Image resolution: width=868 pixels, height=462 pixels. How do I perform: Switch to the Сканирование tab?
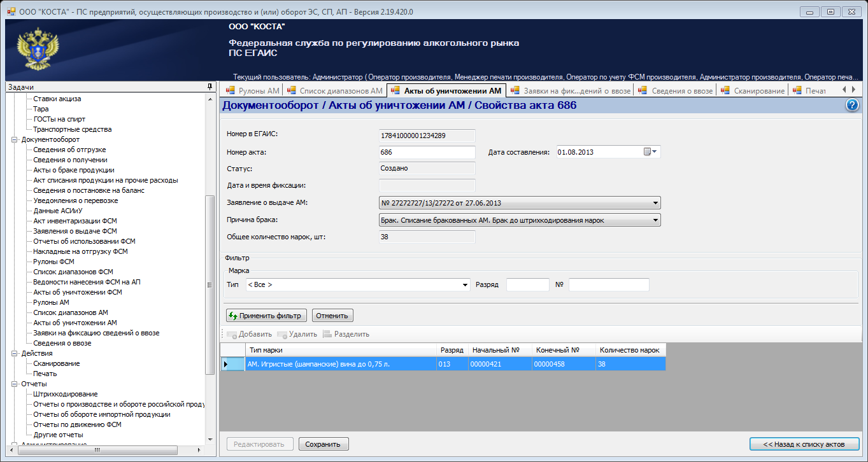coord(752,91)
